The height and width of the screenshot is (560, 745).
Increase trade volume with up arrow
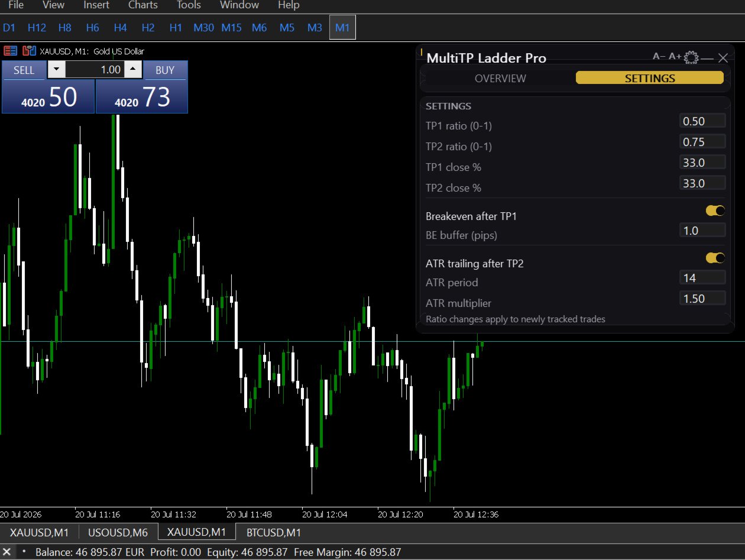[134, 70]
